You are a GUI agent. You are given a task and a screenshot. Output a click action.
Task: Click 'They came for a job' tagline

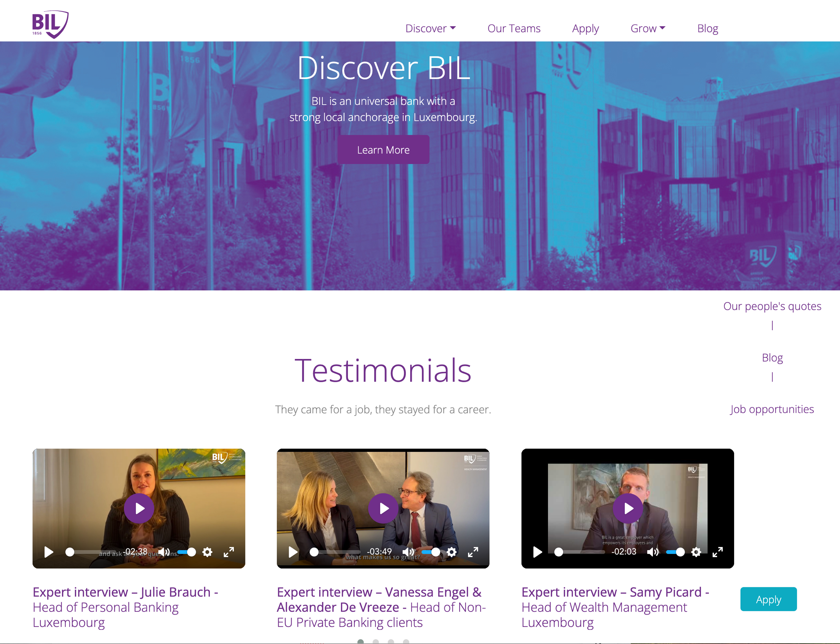(383, 409)
